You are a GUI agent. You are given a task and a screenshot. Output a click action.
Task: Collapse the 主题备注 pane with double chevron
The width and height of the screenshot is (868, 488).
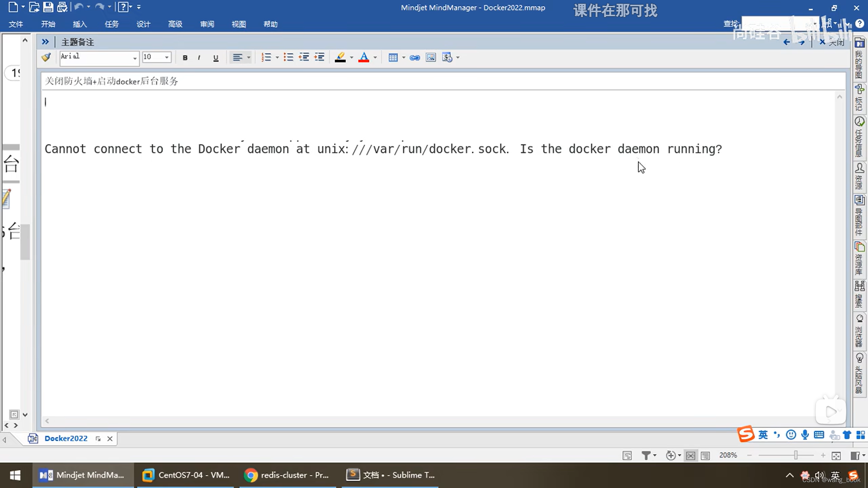(x=45, y=42)
